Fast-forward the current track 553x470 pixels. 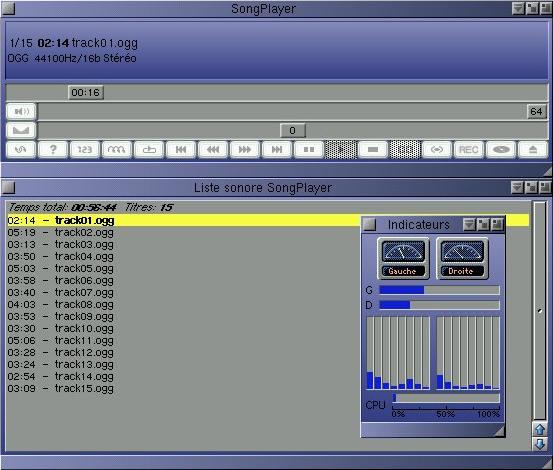(x=245, y=149)
